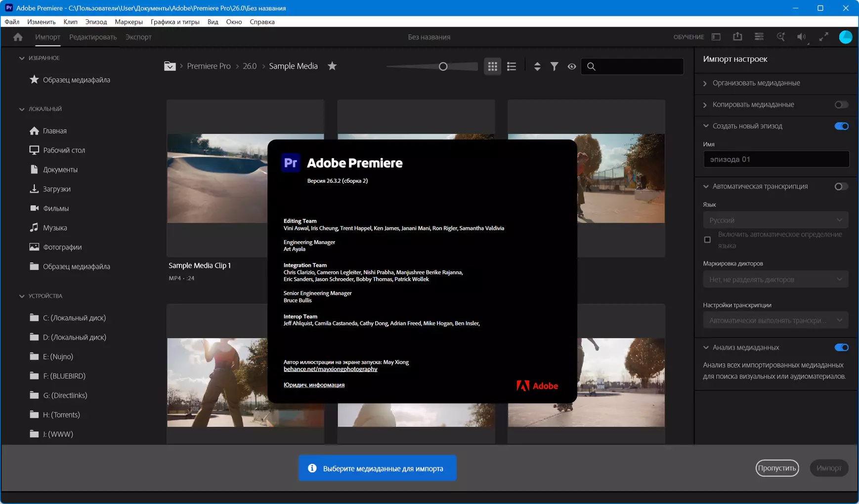The width and height of the screenshot is (859, 504).
Task: Open the Юридич. информация link
Action: click(x=314, y=385)
